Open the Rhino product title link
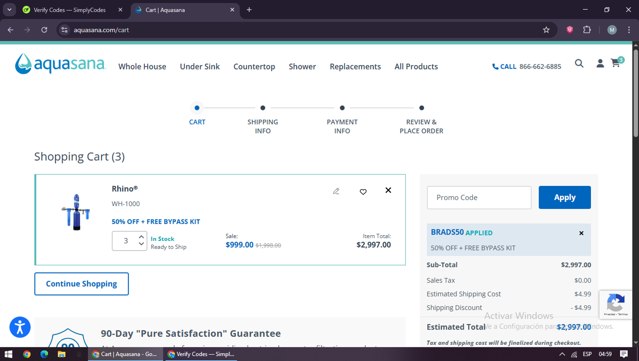Image resolution: width=639 pixels, height=361 pixels. 125,189
